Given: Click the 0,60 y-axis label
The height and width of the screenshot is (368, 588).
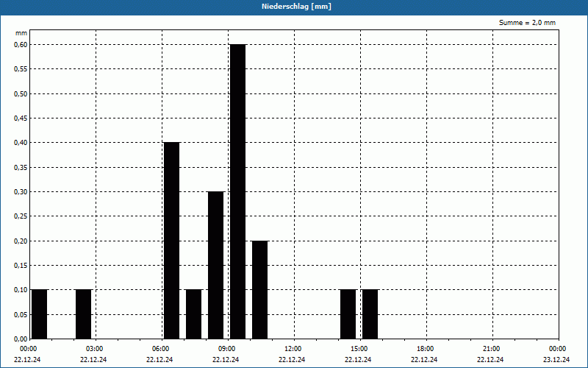Looking at the screenshot, I should [x=21, y=45].
